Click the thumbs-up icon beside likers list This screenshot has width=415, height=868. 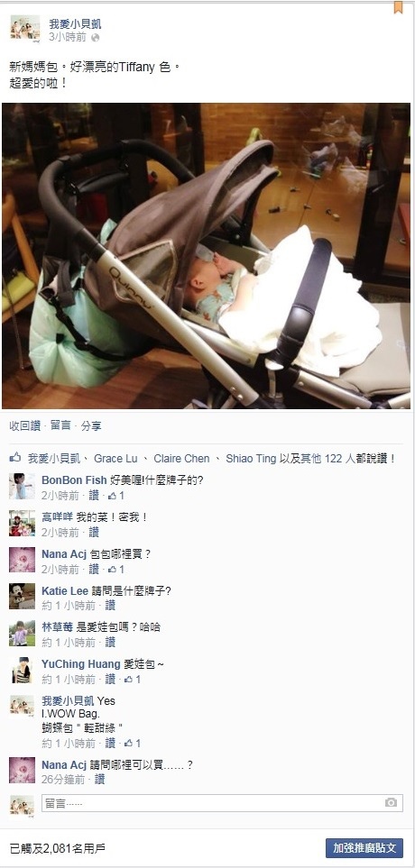(15, 458)
